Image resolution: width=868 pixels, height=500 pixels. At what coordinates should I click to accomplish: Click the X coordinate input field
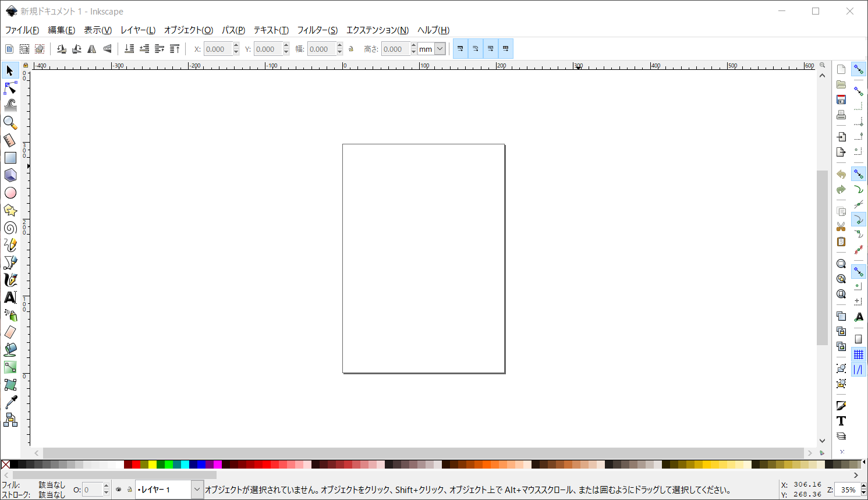(x=218, y=49)
